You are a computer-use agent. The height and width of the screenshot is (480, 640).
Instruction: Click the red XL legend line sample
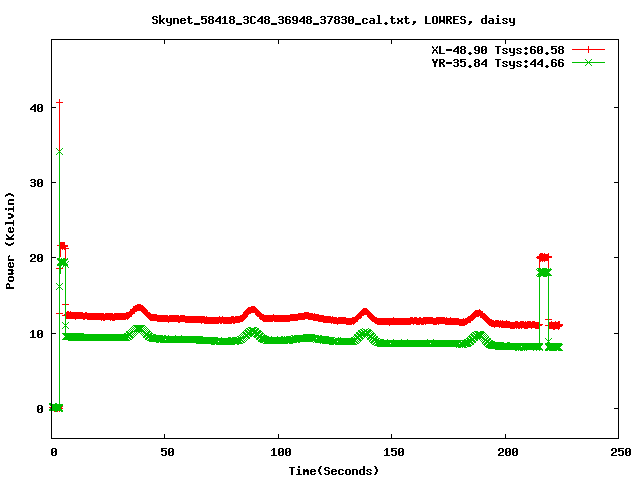coord(588,50)
